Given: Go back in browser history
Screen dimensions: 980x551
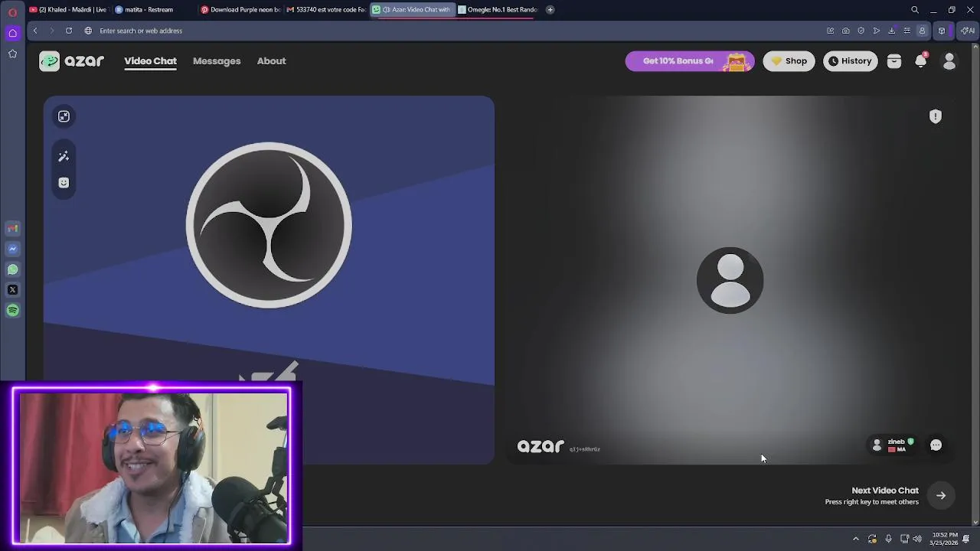Looking at the screenshot, I should coord(35,31).
